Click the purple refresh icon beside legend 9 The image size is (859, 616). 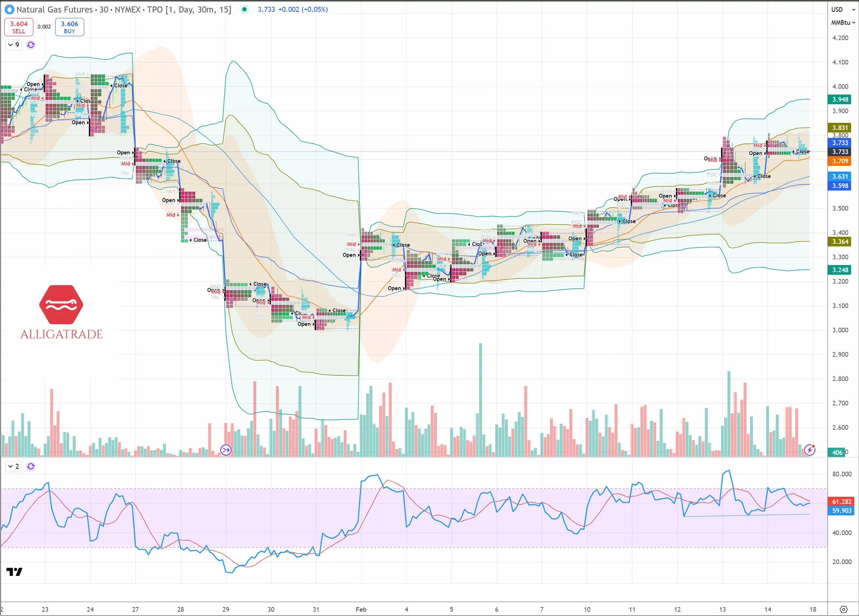click(31, 45)
